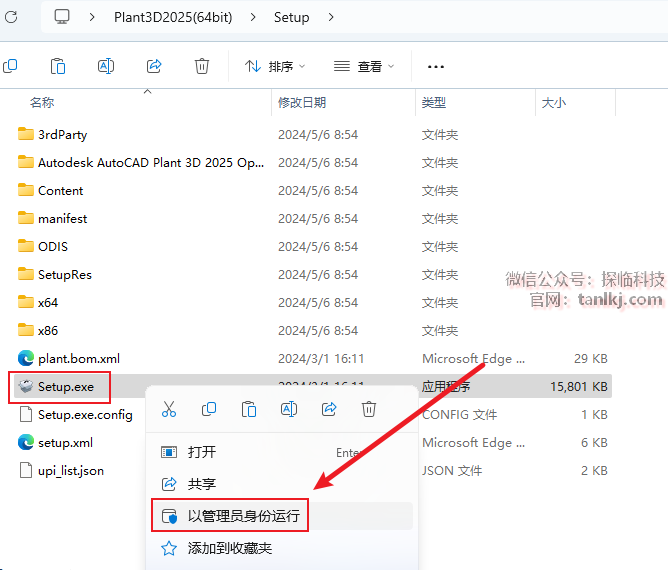This screenshot has width=668, height=570.
Task: Select the SetupRes folder
Action: pyautogui.click(x=65, y=275)
